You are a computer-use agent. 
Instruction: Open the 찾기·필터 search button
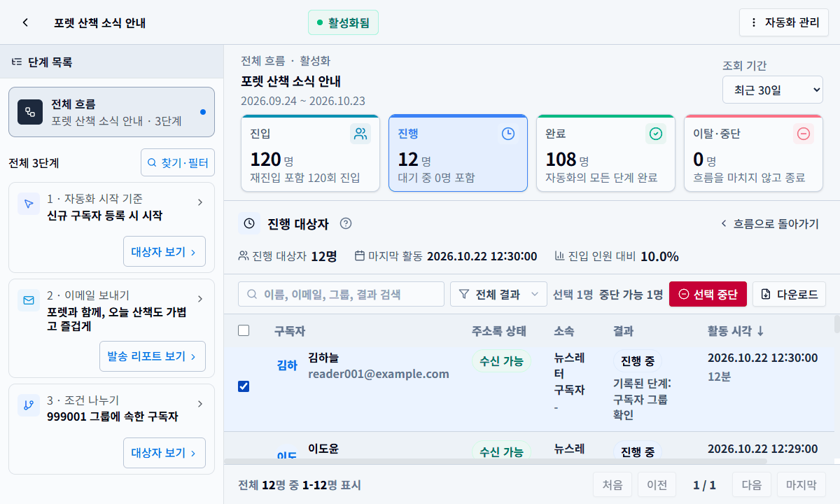coord(178,162)
